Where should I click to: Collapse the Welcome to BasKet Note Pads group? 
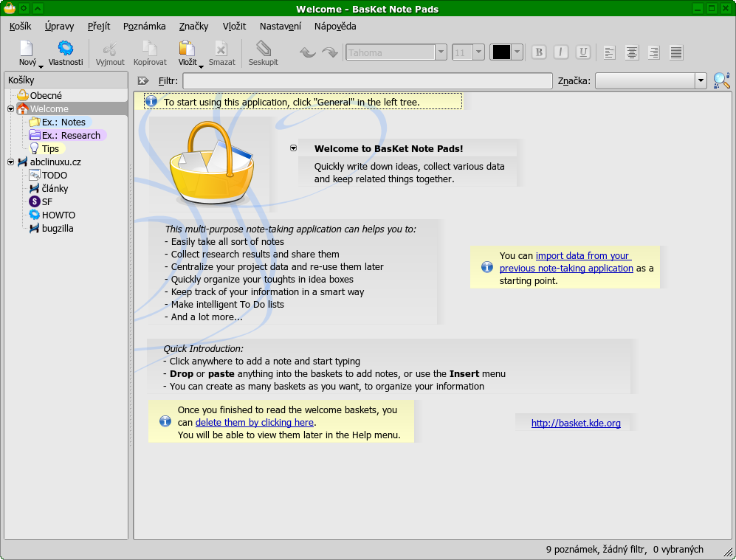click(293, 148)
